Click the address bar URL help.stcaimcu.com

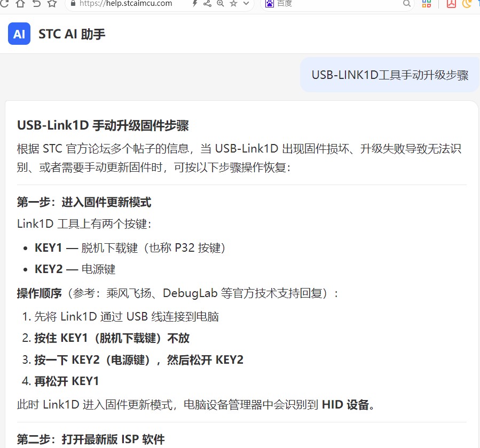(x=125, y=3)
